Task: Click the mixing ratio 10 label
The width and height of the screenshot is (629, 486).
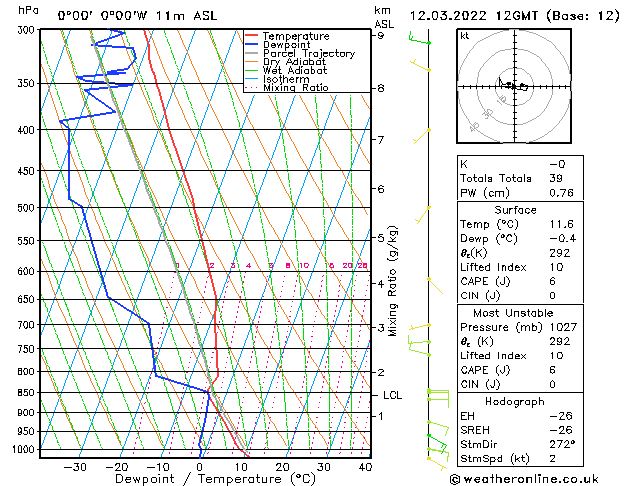Action: pyautogui.click(x=304, y=265)
